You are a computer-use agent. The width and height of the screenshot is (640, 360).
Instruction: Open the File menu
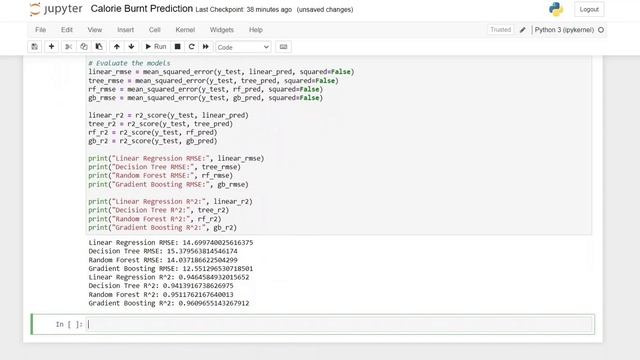40,30
